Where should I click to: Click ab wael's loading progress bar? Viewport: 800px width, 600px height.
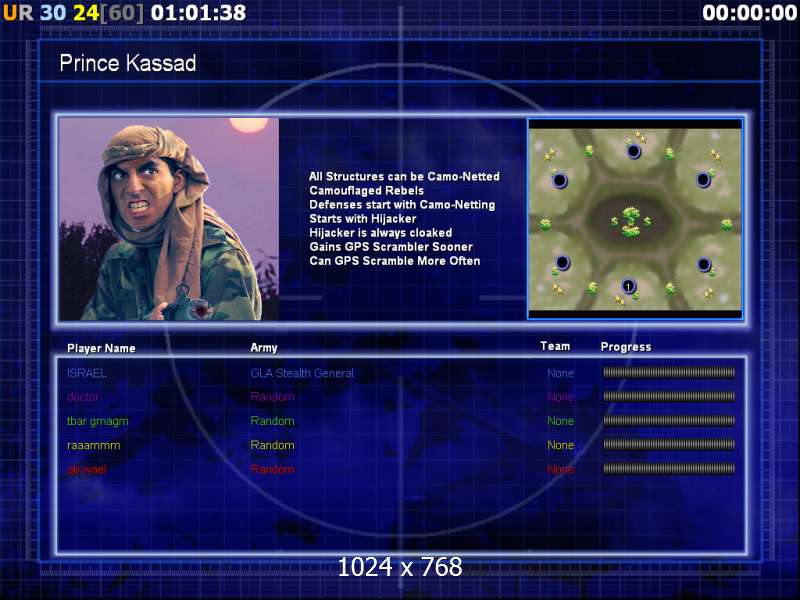point(669,469)
